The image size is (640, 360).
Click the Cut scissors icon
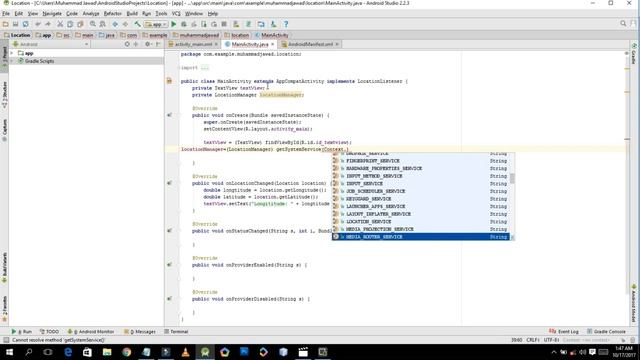click(x=60, y=24)
